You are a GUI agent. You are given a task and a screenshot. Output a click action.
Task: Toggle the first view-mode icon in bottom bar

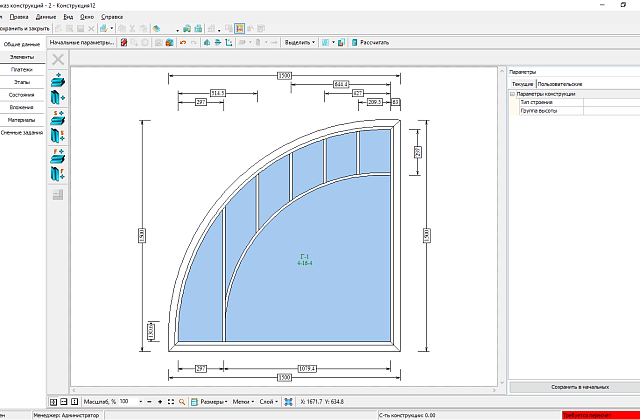click(x=53, y=402)
